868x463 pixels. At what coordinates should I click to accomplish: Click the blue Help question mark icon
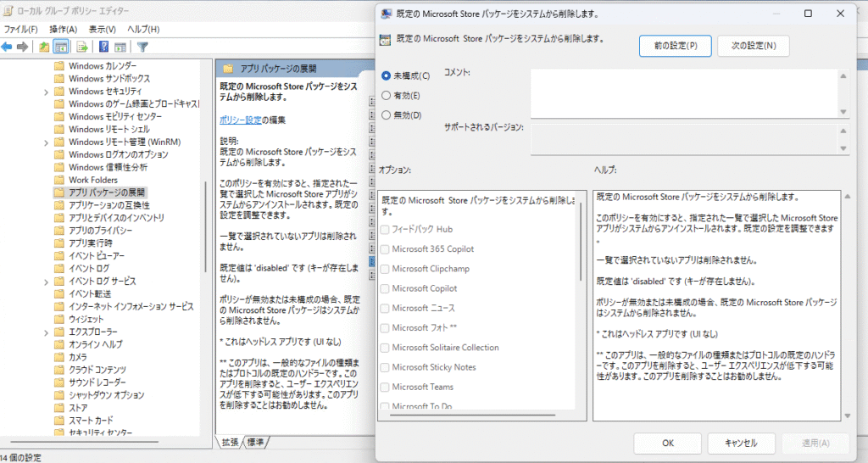103,47
